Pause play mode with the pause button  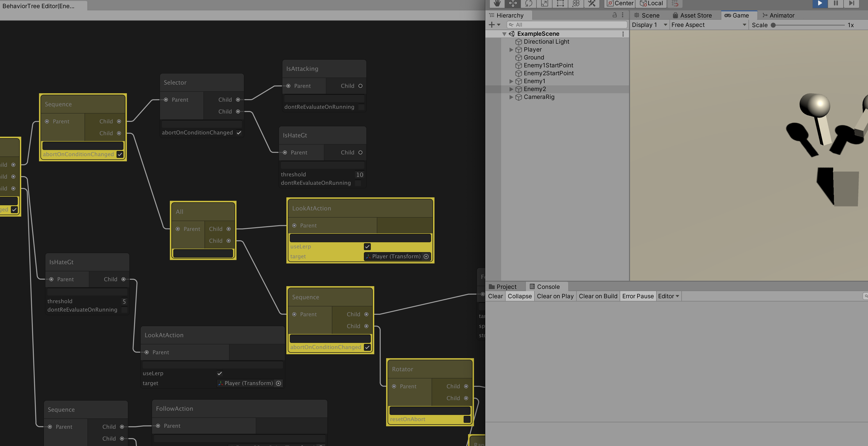(835, 4)
